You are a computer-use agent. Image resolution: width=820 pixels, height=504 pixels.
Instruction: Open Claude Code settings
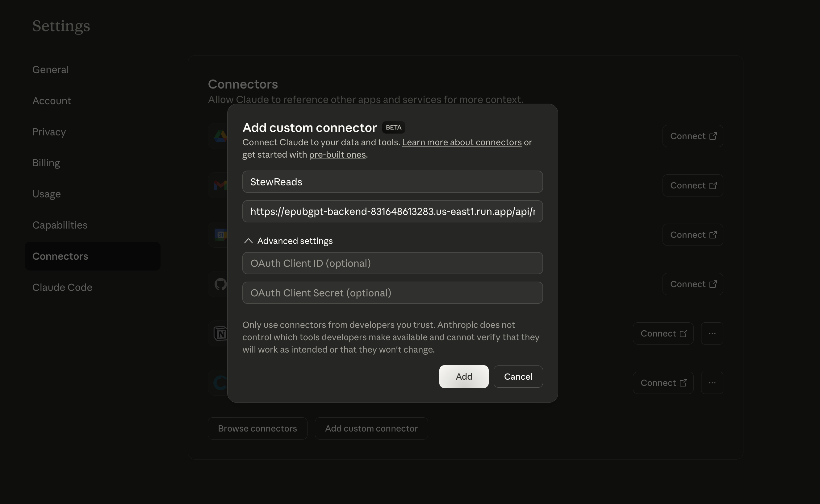[x=62, y=287]
